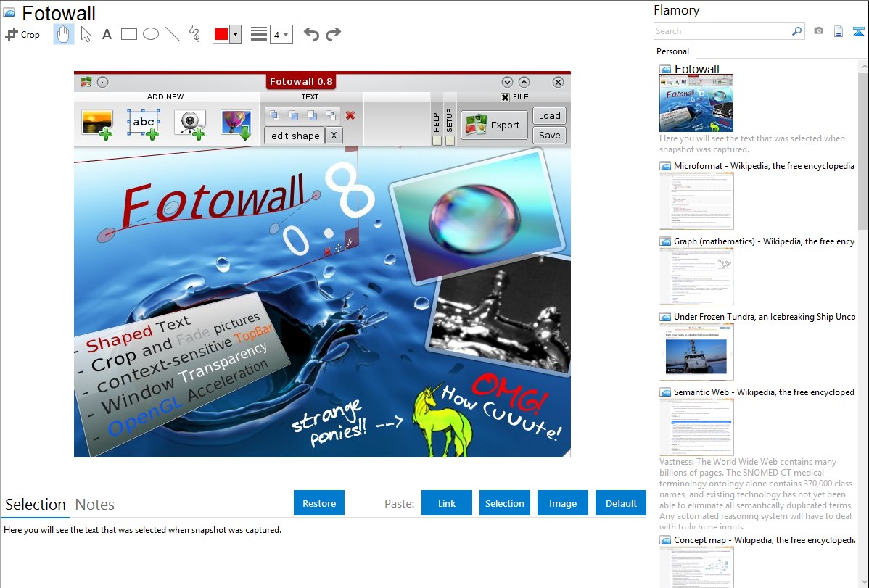The image size is (869, 588).
Task: Select the straight line tool
Action: click(x=173, y=34)
